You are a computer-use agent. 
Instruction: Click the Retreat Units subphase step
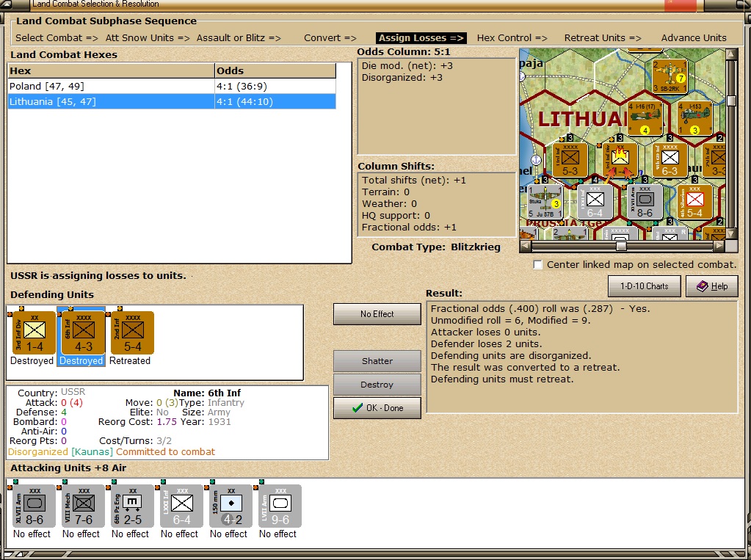(603, 38)
